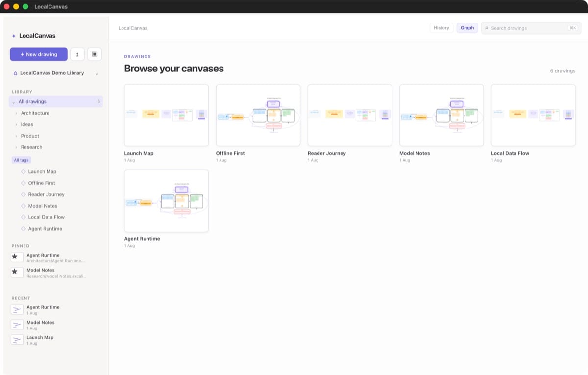Select the Agent Runtime tag diamond
The width and height of the screenshot is (588, 375).
click(23, 229)
